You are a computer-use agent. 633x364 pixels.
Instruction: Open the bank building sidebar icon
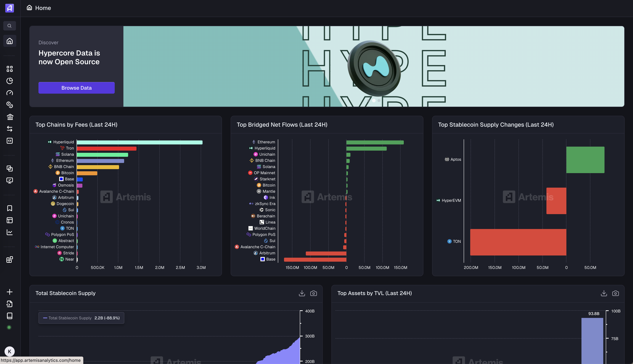[9, 117]
